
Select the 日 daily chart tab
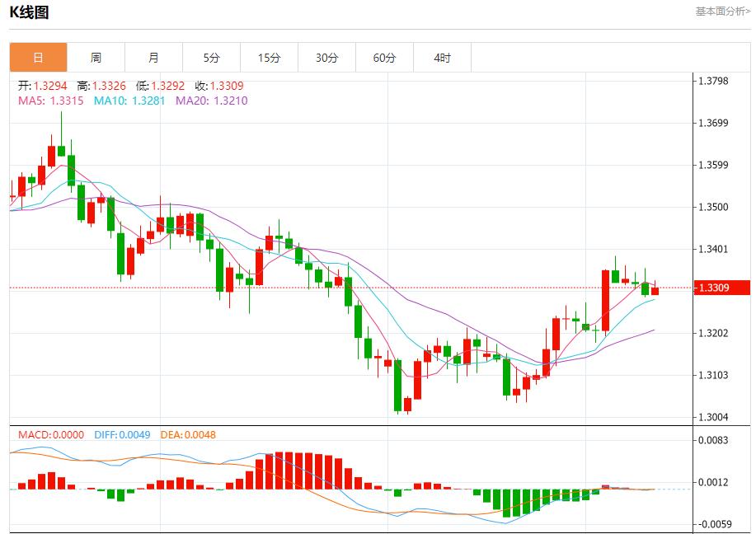coord(38,58)
